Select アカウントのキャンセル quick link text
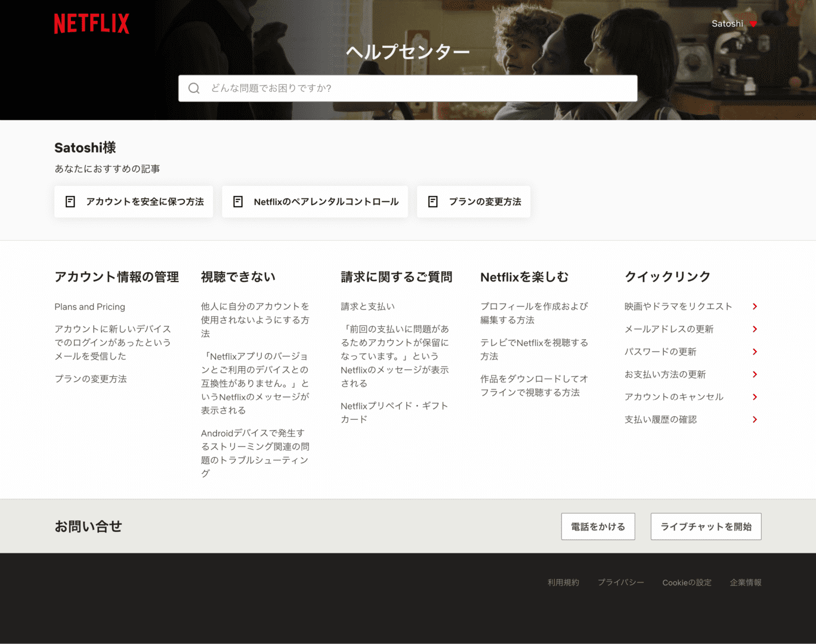The image size is (816, 644). click(x=673, y=397)
